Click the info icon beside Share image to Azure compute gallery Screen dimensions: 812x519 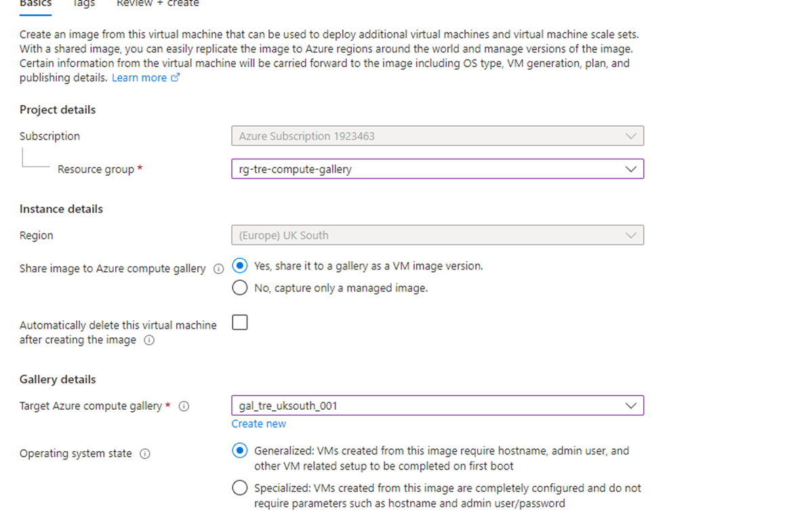pos(218,268)
